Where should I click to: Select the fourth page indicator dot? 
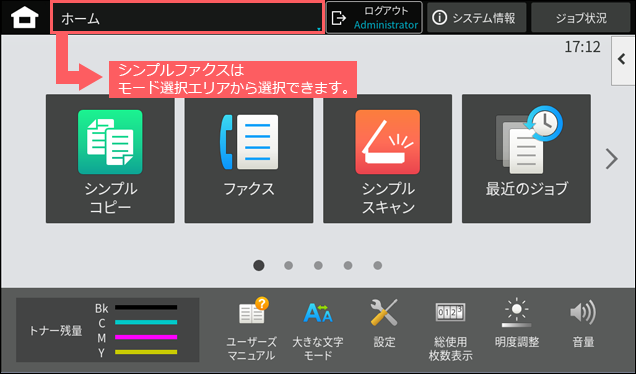(x=348, y=265)
